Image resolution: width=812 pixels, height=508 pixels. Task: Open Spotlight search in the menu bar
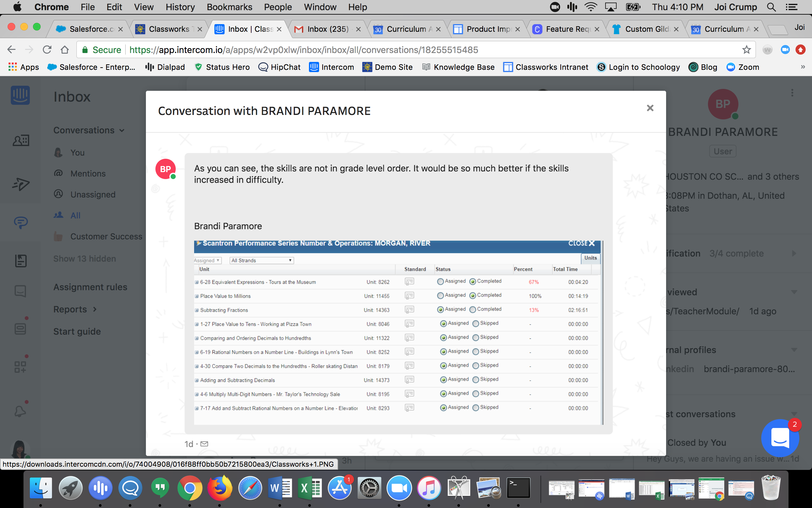point(771,7)
